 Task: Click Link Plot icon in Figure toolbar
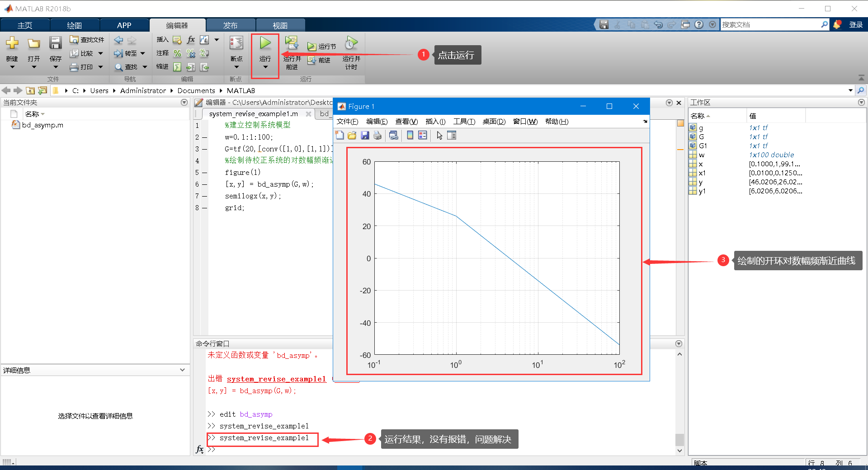394,135
